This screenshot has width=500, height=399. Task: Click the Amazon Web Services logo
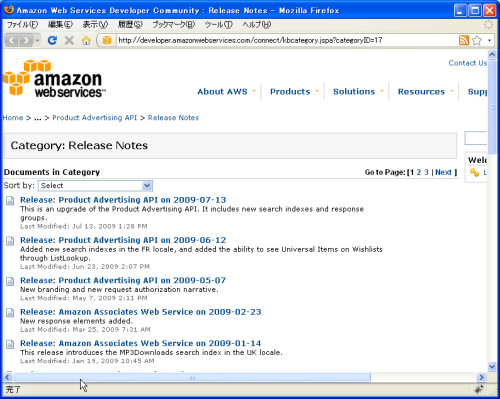54,79
